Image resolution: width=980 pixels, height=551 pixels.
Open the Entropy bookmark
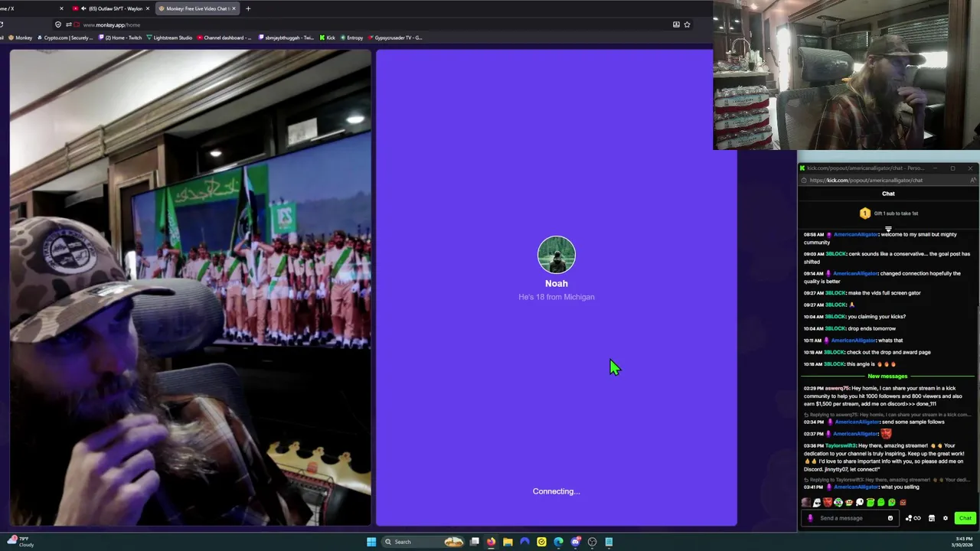tap(351, 37)
